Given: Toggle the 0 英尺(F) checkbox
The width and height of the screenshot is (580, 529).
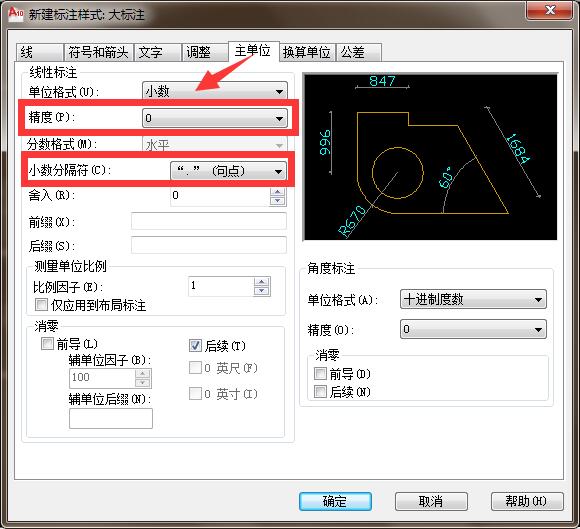Looking at the screenshot, I should (x=195, y=368).
